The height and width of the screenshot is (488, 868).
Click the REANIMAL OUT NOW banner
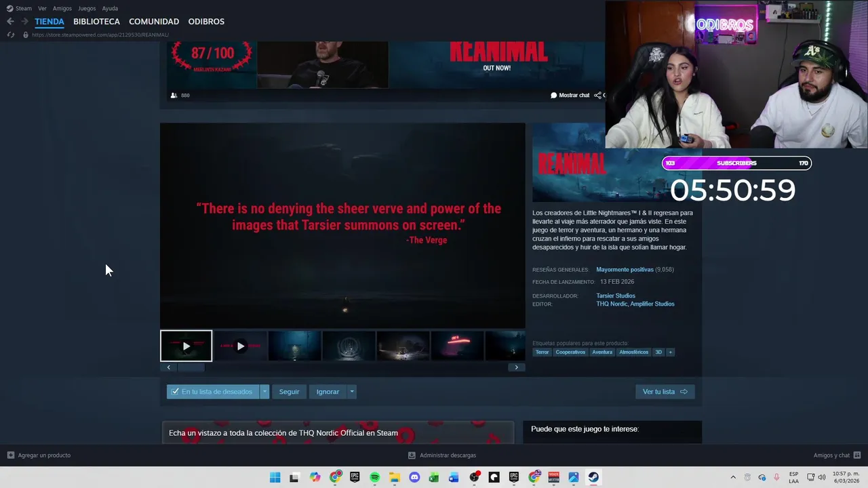click(x=497, y=65)
